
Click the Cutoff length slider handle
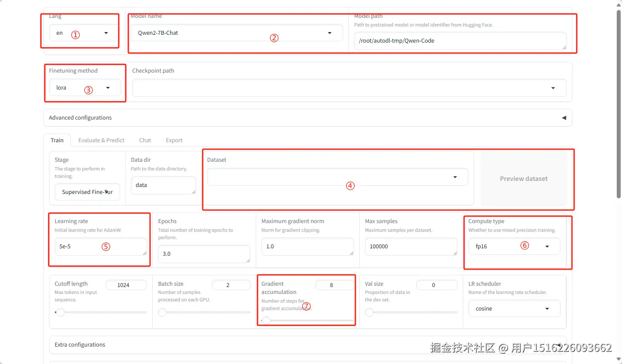[60, 312]
